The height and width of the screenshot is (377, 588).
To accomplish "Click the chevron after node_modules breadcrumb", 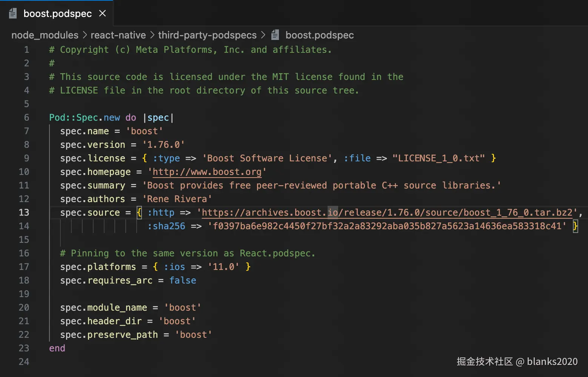I will click(85, 35).
